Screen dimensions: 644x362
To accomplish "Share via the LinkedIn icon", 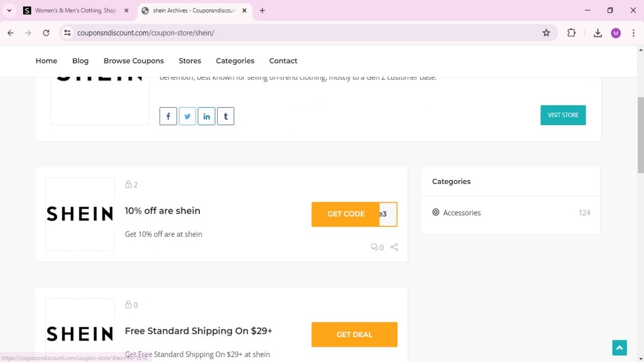I will click(206, 116).
